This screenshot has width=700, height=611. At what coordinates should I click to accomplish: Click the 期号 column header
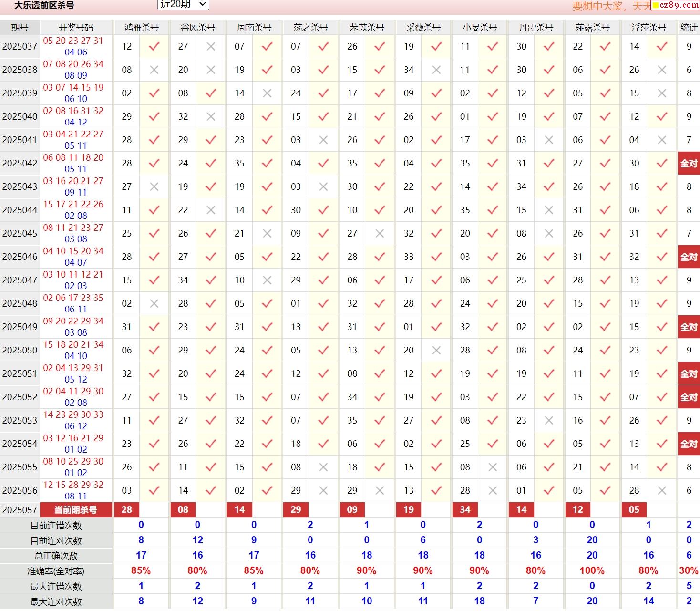[20, 27]
